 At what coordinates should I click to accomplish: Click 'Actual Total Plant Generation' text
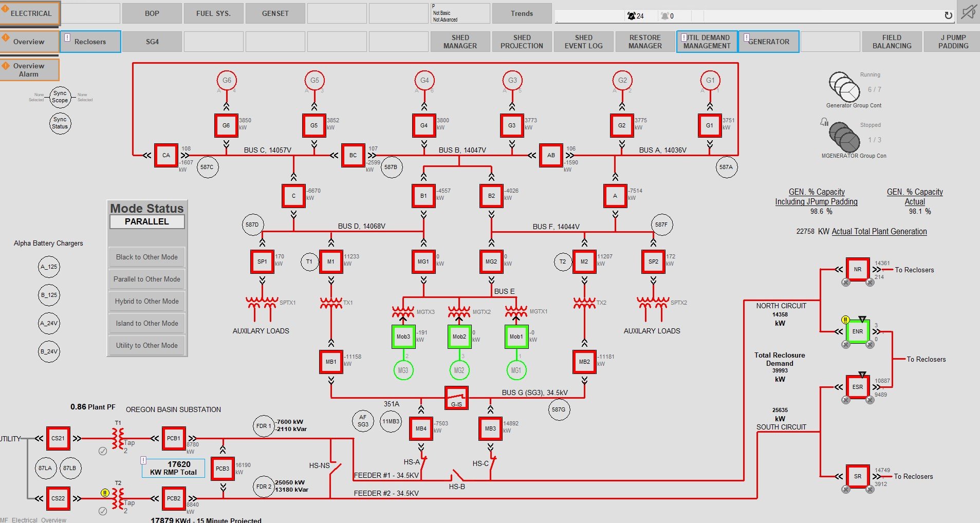(x=879, y=232)
